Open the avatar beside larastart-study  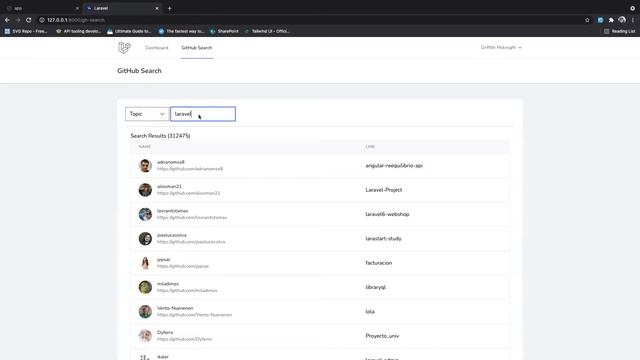pos(145,238)
